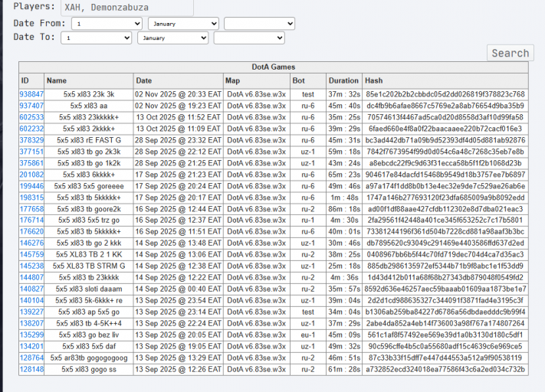This screenshot has width=545, height=392.
Task: Open game ID 176714 link
Action: [31, 220]
